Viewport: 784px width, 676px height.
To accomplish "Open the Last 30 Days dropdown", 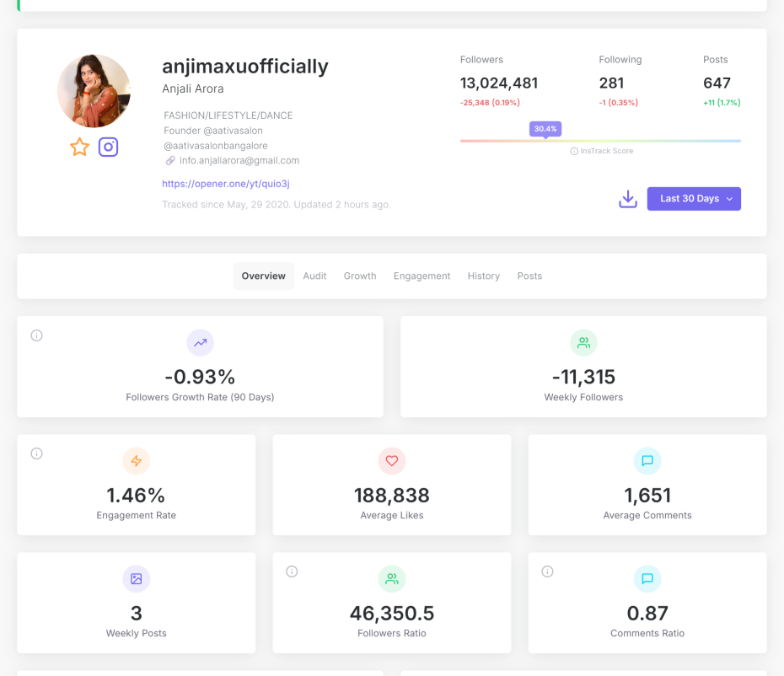I will pyautogui.click(x=694, y=198).
